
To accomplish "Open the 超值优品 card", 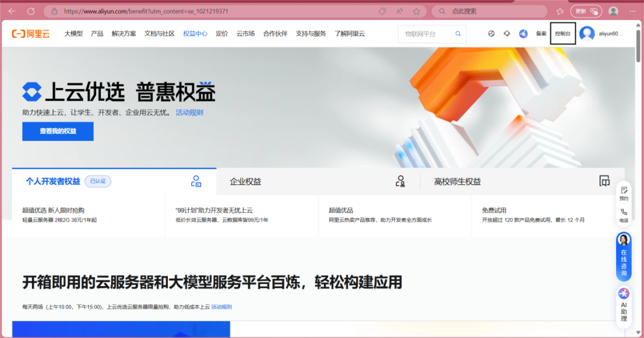I will pos(395,215).
